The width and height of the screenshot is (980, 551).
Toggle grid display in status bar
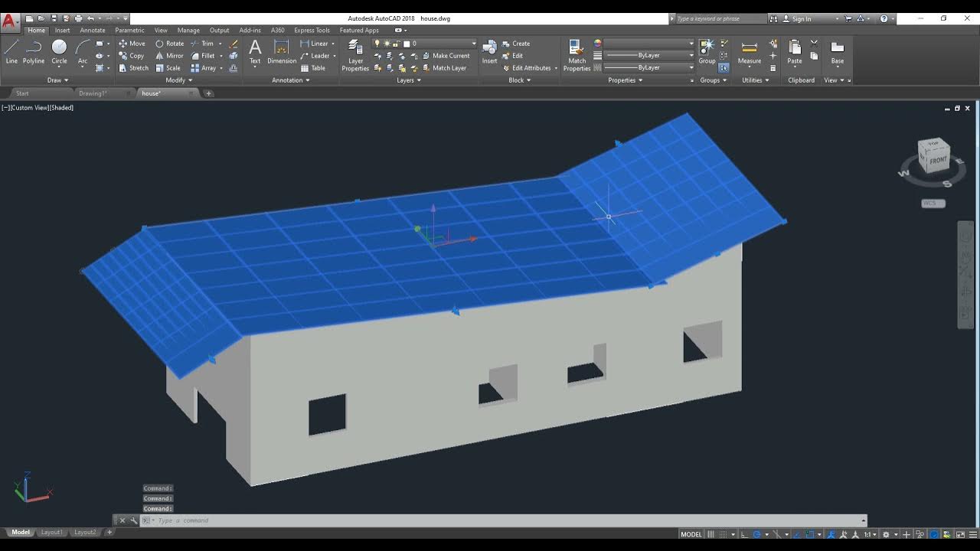coord(710,534)
